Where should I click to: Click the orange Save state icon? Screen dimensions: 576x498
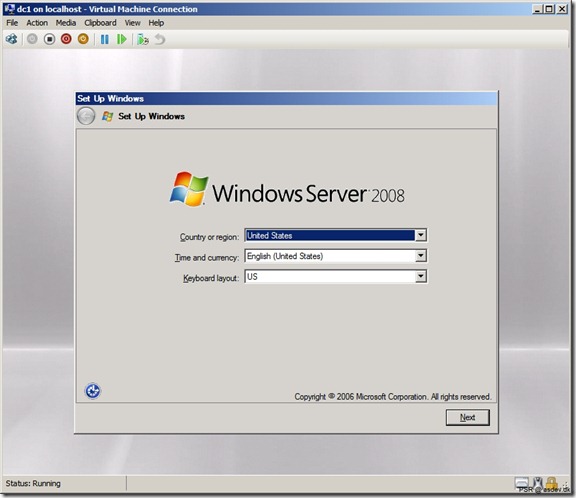pos(83,39)
